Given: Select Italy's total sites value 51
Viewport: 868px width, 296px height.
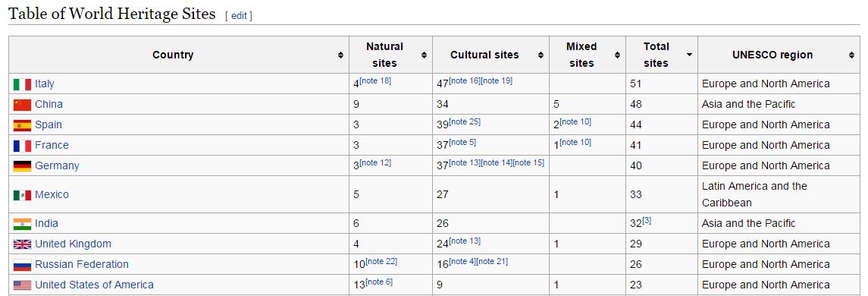Looking at the screenshot, I should point(636,84).
